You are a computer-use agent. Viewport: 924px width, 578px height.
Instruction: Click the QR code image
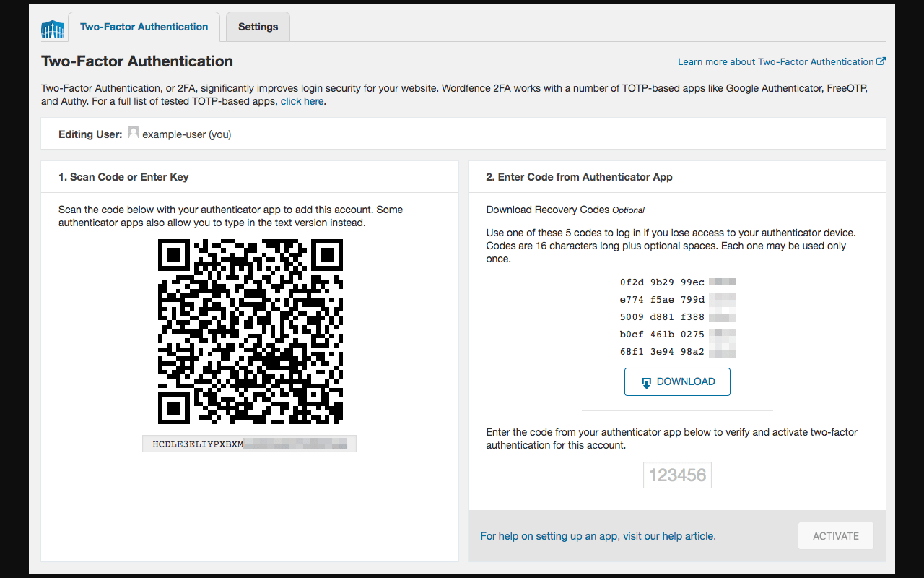click(250, 331)
